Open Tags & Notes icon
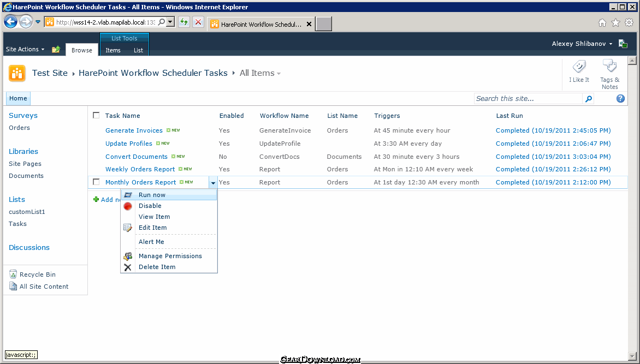The height and width of the screenshot is (364, 640). [609, 67]
